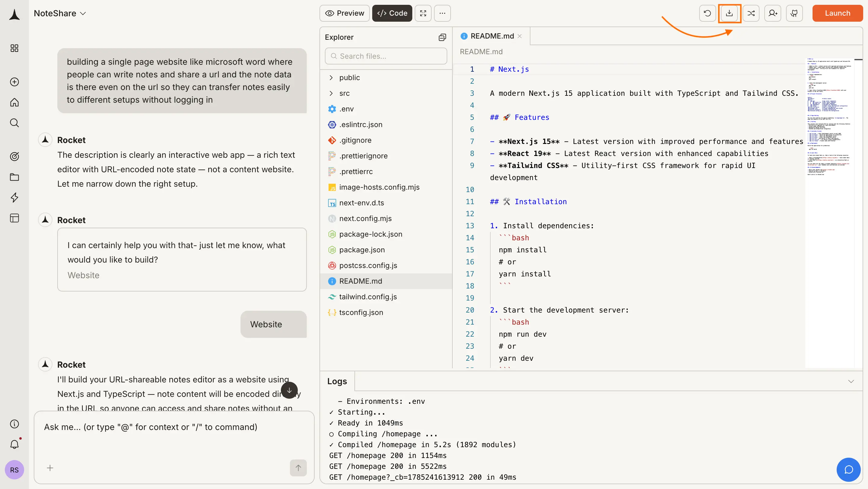Open image-hosts.config.mjs
Viewport: 868px width, 489px height.
point(386,187)
